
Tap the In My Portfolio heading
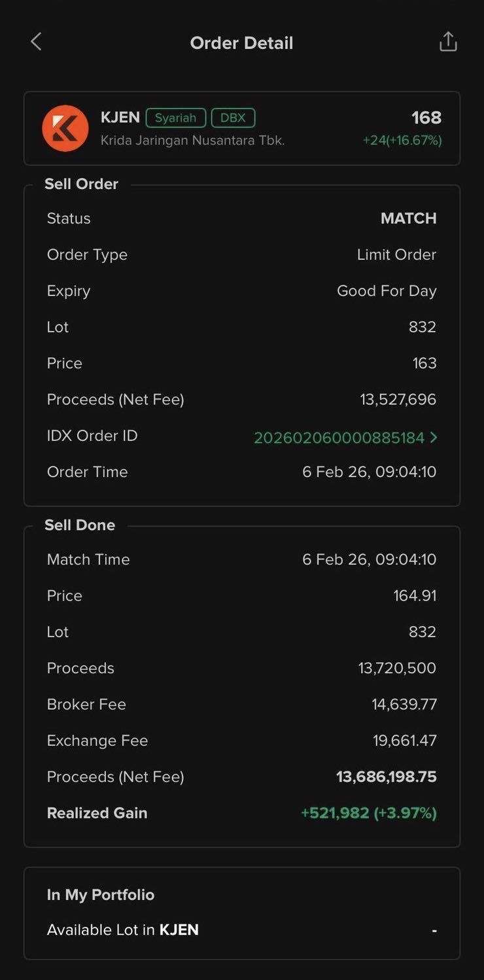point(101,895)
